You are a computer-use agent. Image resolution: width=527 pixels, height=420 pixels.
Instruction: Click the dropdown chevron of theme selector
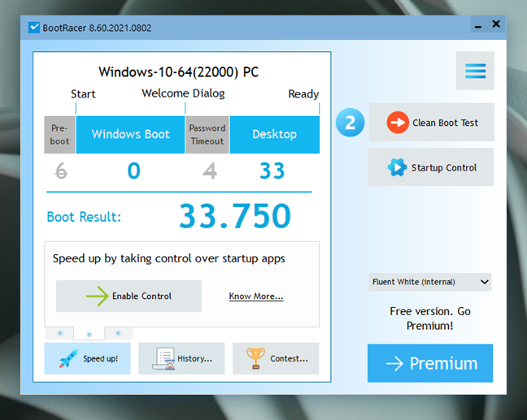[485, 282]
